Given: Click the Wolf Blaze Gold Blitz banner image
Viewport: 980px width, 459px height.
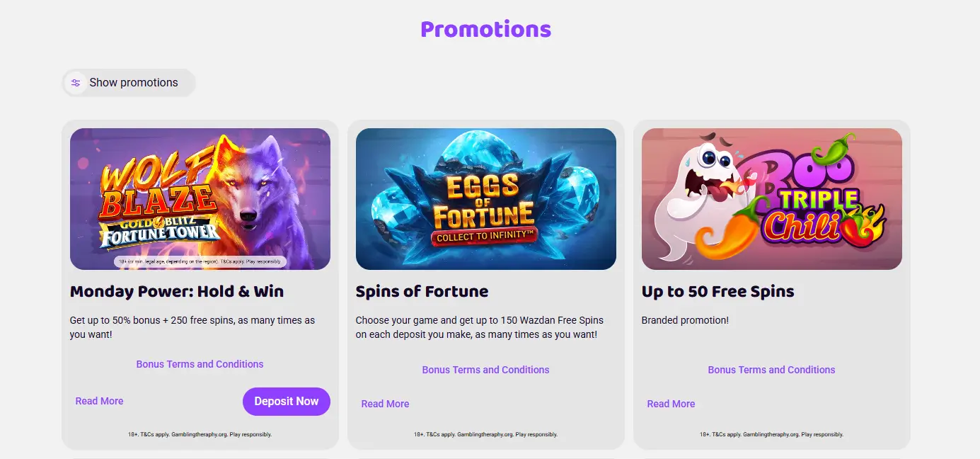Looking at the screenshot, I should tap(200, 198).
